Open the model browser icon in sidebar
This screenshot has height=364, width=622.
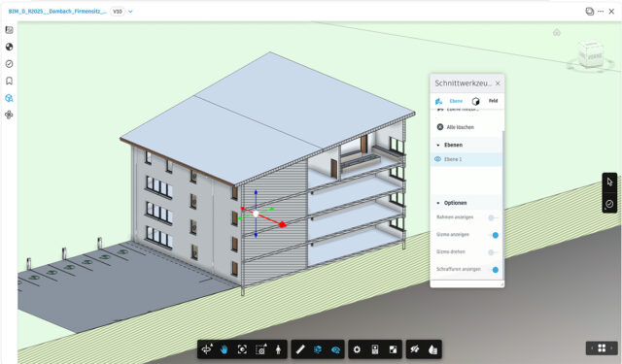pyautogui.click(x=9, y=98)
